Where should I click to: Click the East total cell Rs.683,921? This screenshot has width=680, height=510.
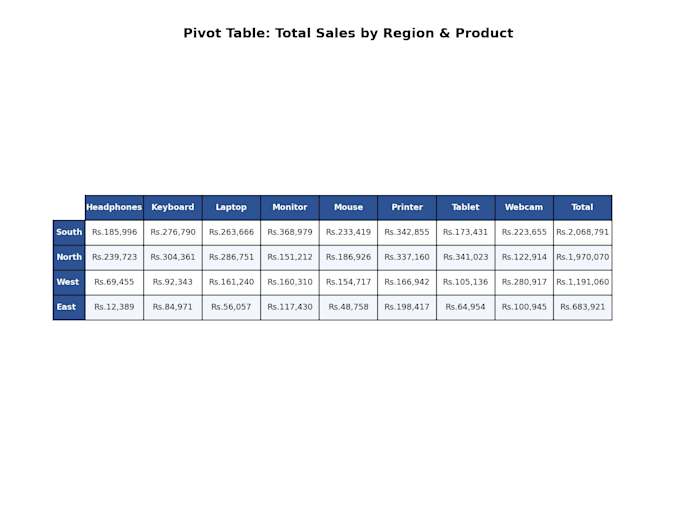[x=582, y=307]
